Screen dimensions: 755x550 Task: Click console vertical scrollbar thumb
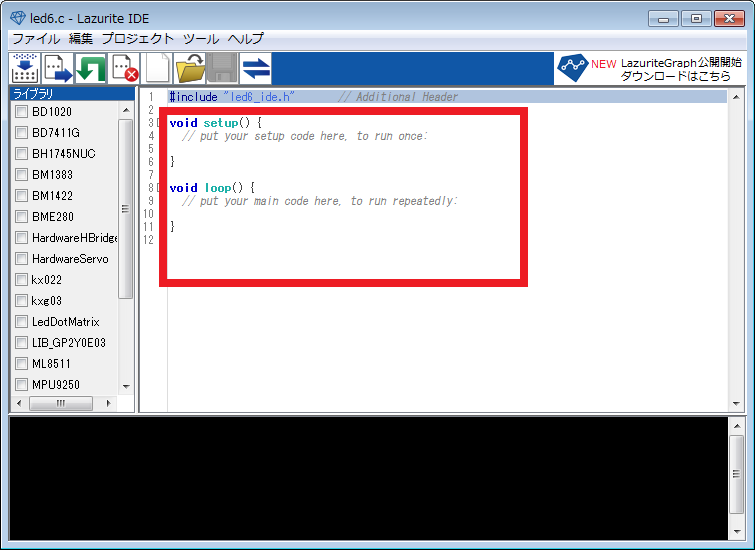[x=737, y=474]
